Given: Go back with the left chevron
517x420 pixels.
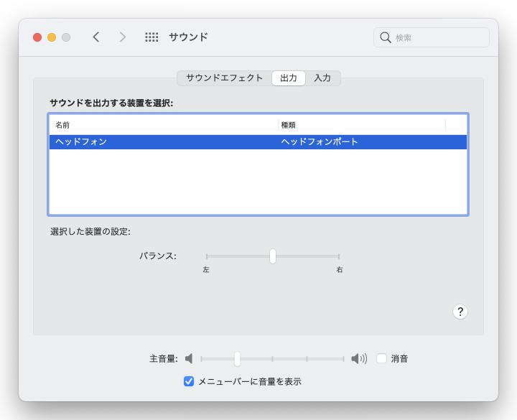Looking at the screenshot, I should click(x=96, y=37).
